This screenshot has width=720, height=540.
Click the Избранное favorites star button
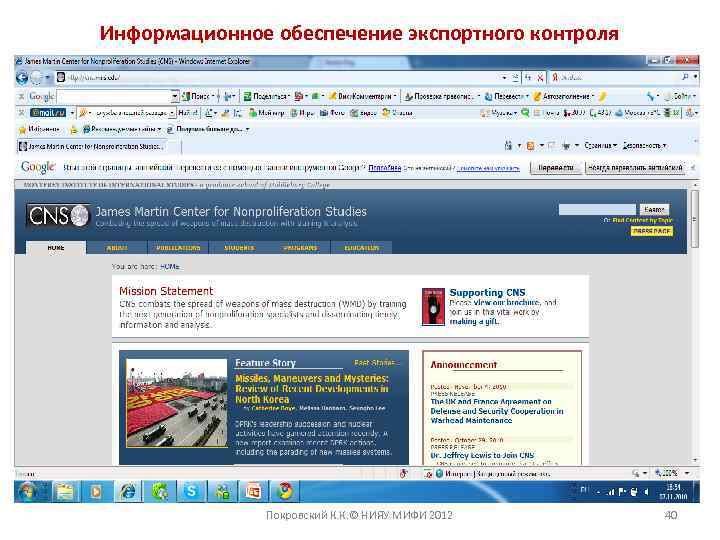(39, 129)
